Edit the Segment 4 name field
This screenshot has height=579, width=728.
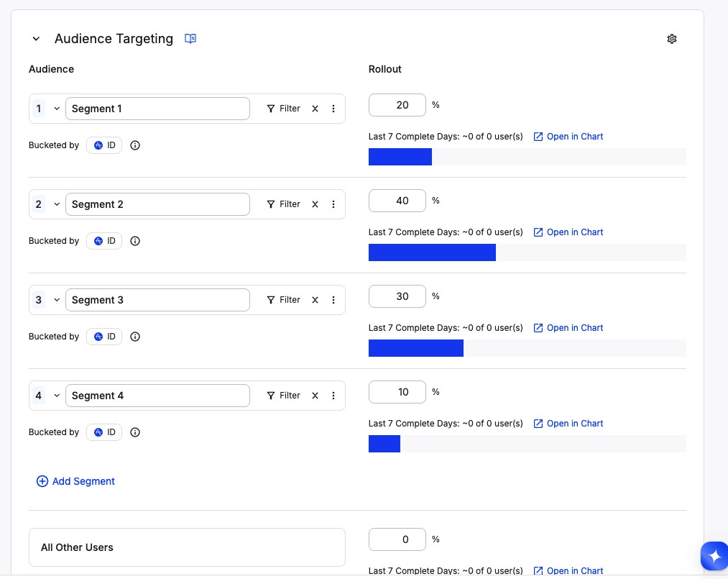click(158, 396)
